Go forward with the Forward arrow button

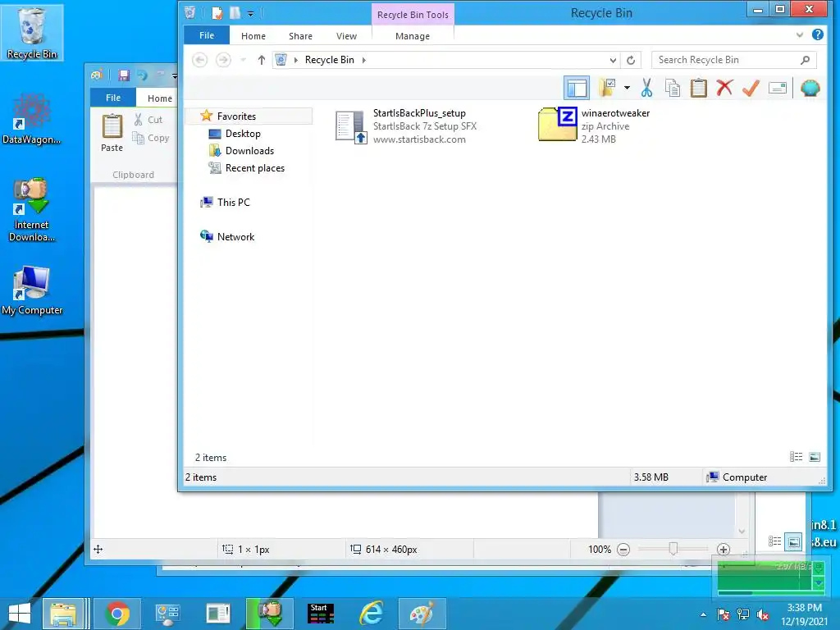click(223, 60)
